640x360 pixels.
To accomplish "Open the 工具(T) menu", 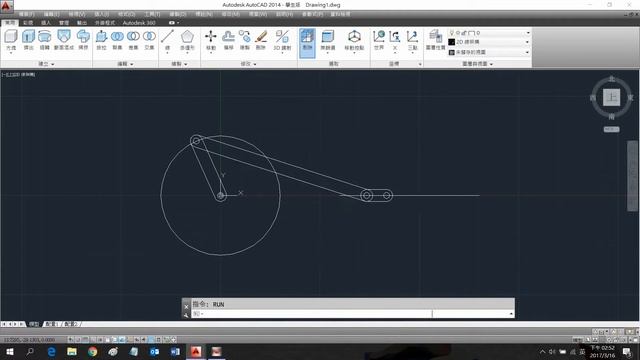I will [x=152, y=14].
